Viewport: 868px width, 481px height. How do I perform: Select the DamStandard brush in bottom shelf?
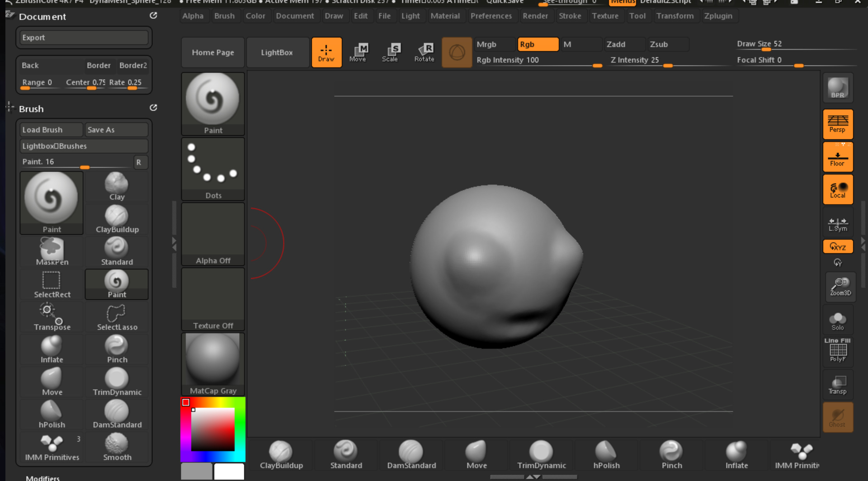click(x=411, y=454)
